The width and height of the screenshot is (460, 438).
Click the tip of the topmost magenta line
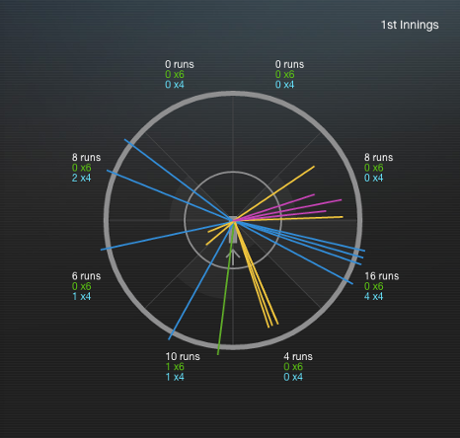(314, 194)
